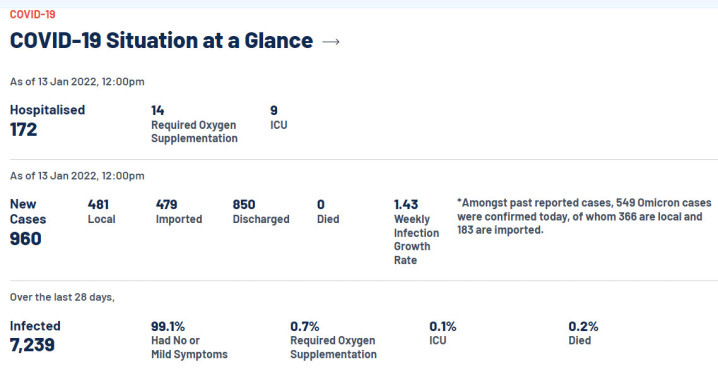The width and height of the screenshot is (718, 374).
Task: Select the Hospitalised 172 figure
Action: 47,121
